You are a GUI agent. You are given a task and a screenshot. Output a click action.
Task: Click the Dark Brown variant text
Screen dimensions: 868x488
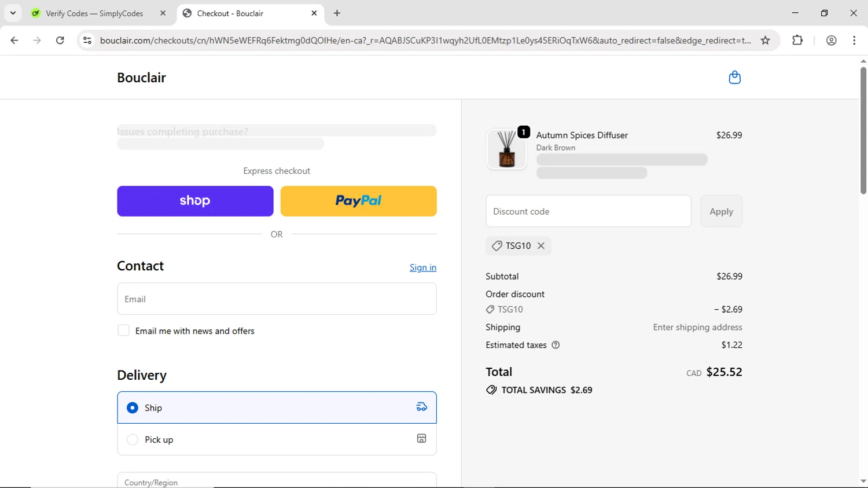click(556, 148)
